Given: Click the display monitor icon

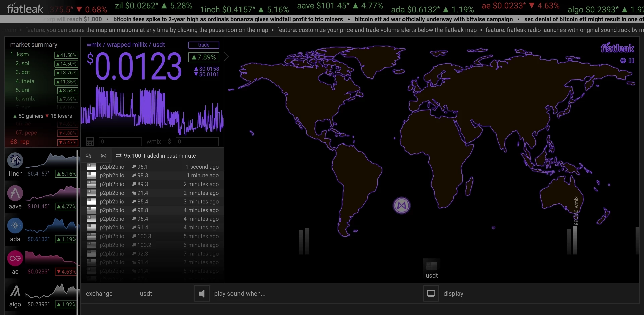Looking at the screenshot, I should click(x=431, y=294).
